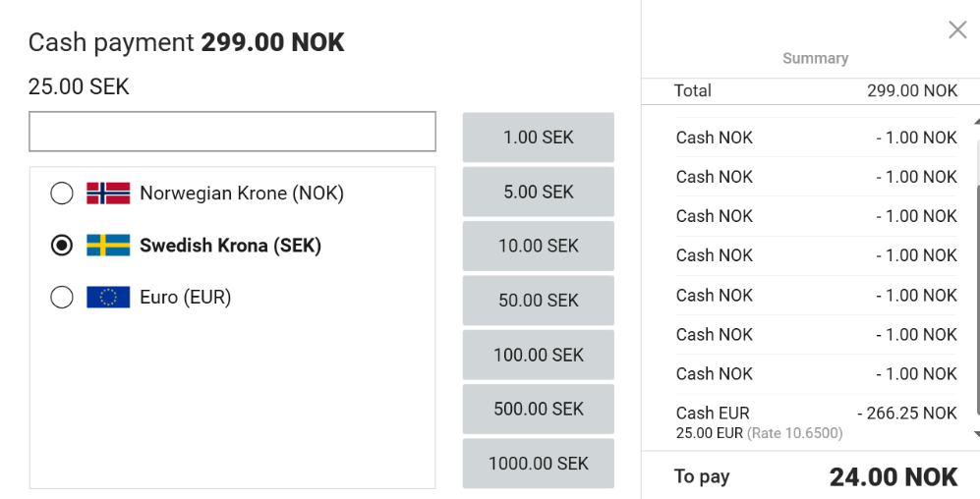The image size is (980, 499).
Task: Add 5.00 SEK quick amount
Action: click(538, 193)
